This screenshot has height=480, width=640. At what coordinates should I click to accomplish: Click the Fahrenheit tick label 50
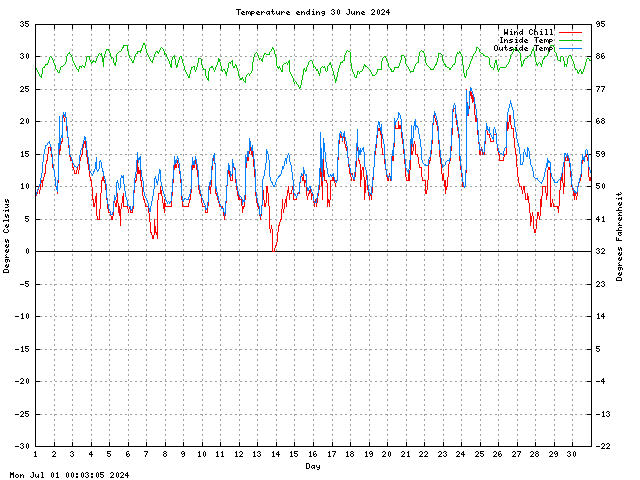coord(601,186)
